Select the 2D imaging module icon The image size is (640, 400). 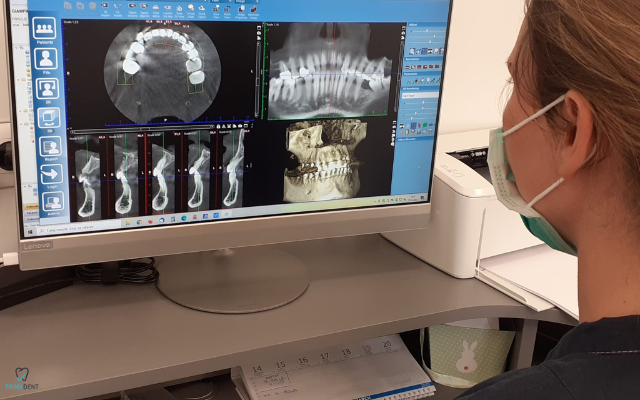click(47, 88)
